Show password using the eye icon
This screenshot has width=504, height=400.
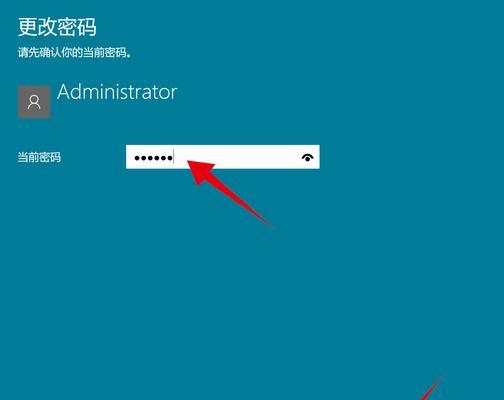point(307,157)
